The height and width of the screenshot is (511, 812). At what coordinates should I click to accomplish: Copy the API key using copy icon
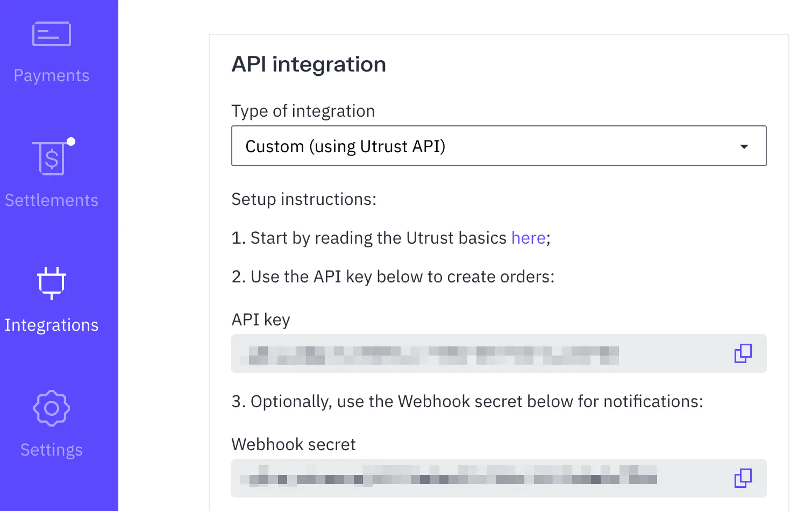(x=743, y=353)
